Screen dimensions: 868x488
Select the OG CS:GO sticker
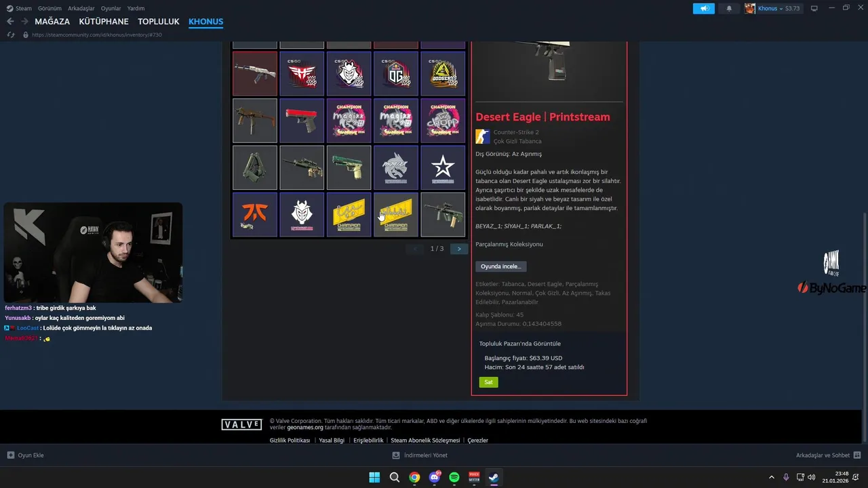point(396,73)
